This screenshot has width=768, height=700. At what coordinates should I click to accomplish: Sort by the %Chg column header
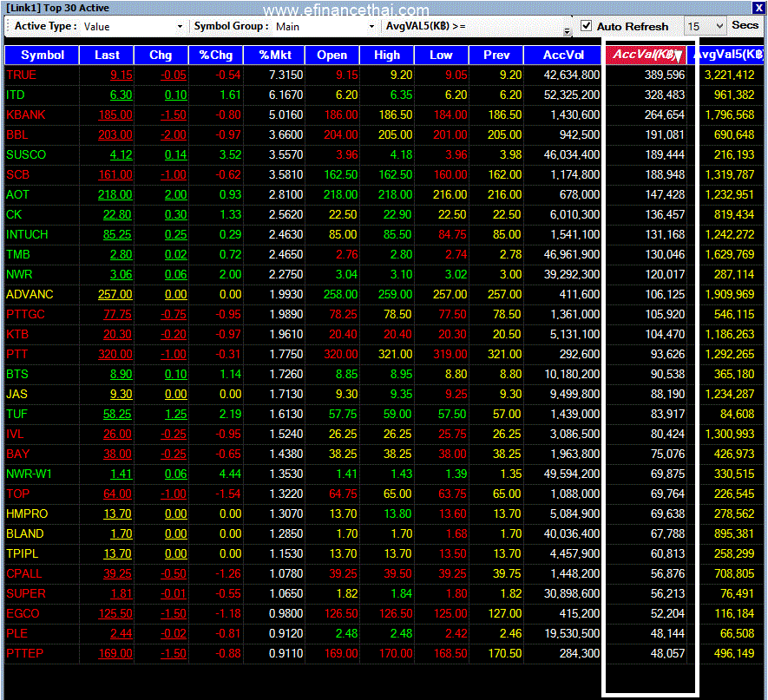click(x=215, y=55)
